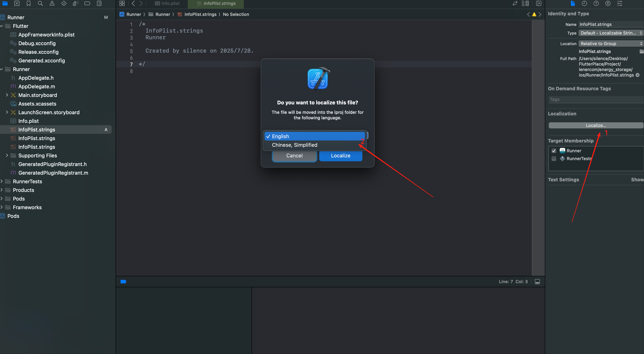The width and height of the screenshot is (644, 354).
Task: Enable RunnerTests target membership
Action: [554, 159]
